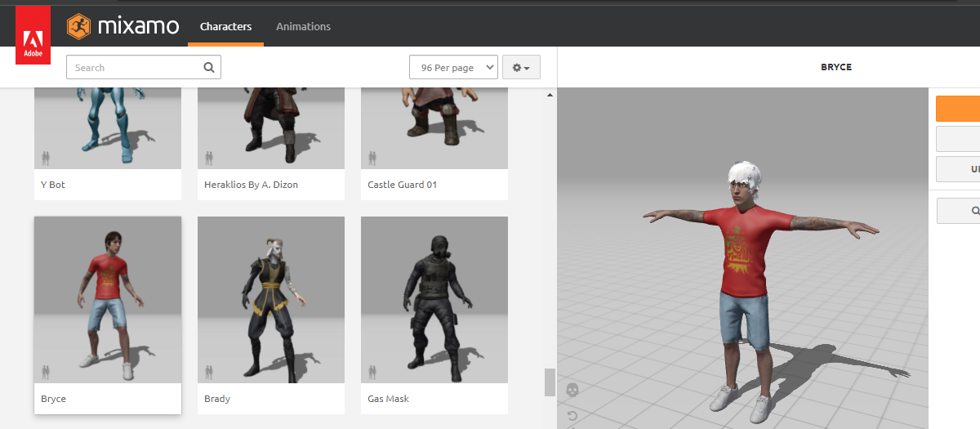Select the Bryce character thumbnail
This screenshot has width=980, height=429.
108,300
